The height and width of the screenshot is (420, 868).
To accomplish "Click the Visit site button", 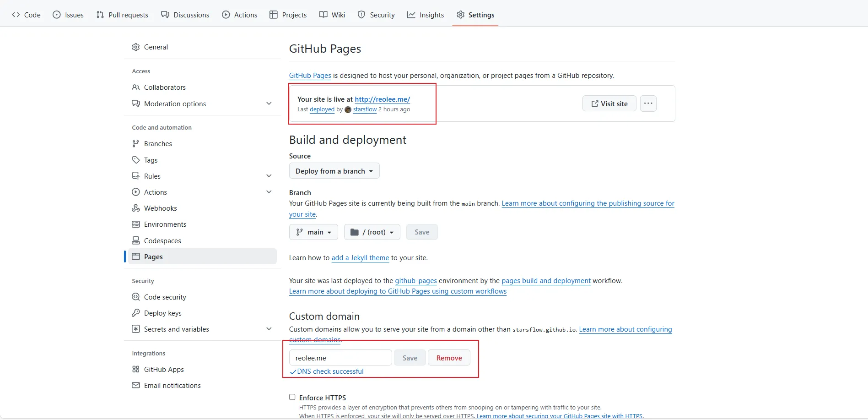I will [x=609, y=104].
